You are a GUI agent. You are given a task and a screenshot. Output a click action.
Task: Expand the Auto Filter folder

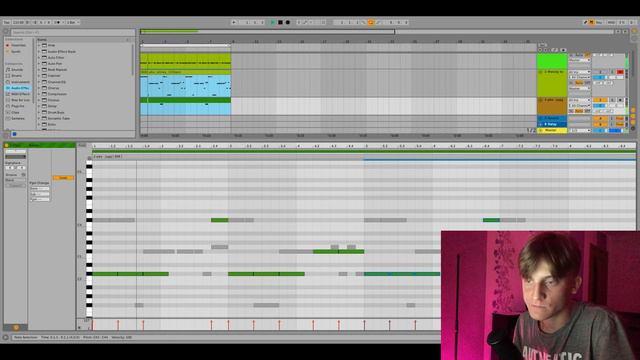[x=39, y=58]
